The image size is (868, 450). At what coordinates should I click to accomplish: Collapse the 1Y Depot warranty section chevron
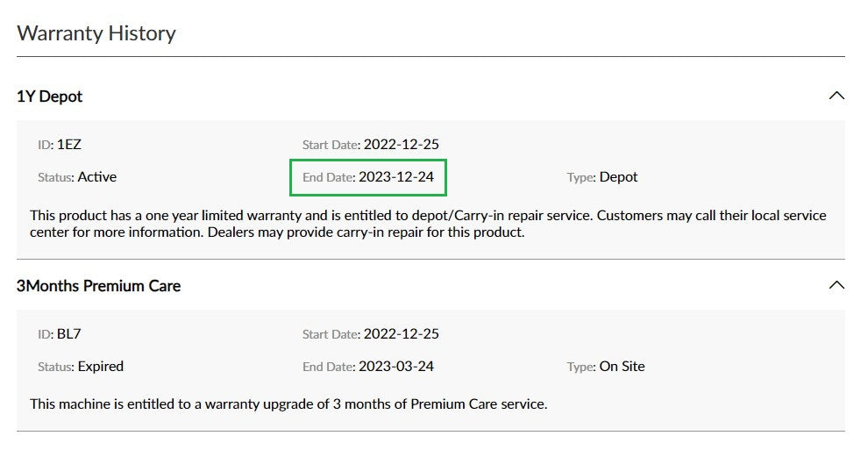coord(836,96)
